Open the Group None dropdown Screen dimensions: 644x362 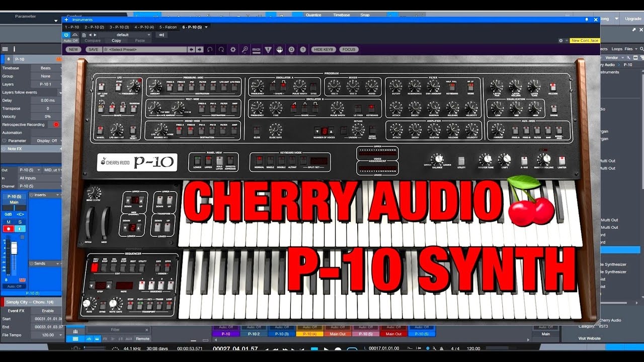(46, 76)
